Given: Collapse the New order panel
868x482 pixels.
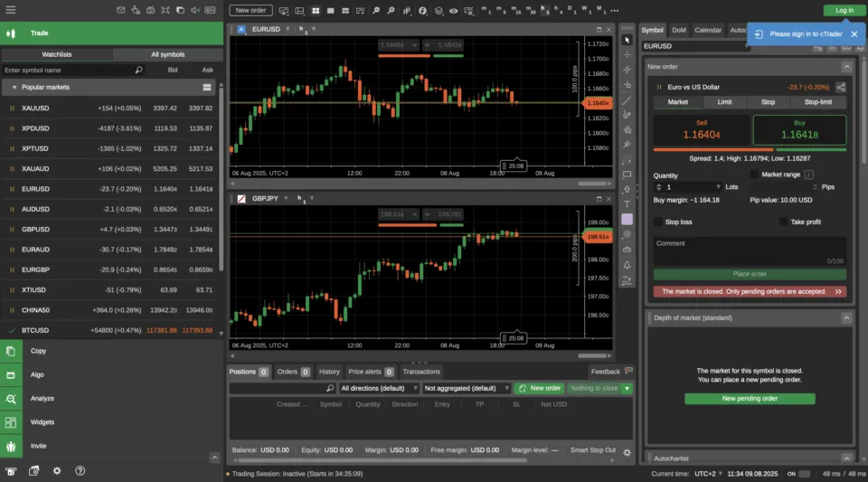Looking at the screenshot, I should pos(846,66).
